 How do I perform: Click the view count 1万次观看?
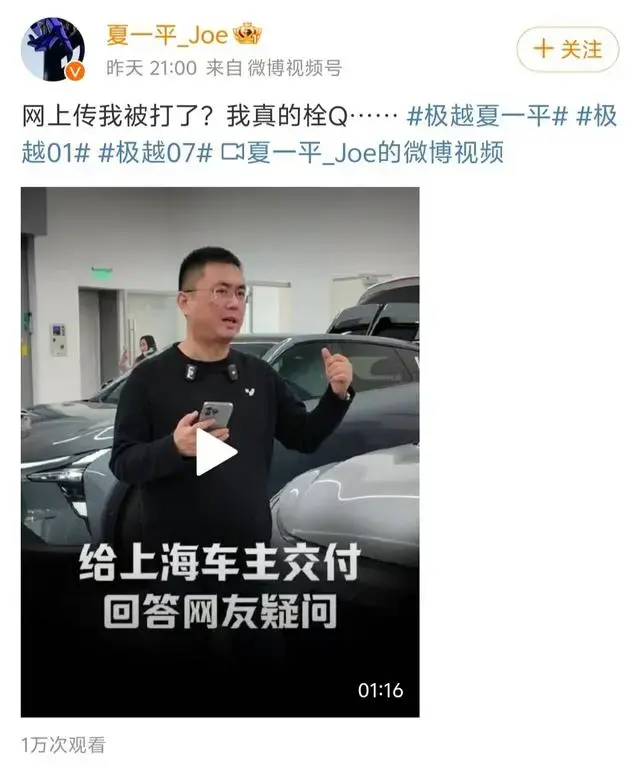63,745
